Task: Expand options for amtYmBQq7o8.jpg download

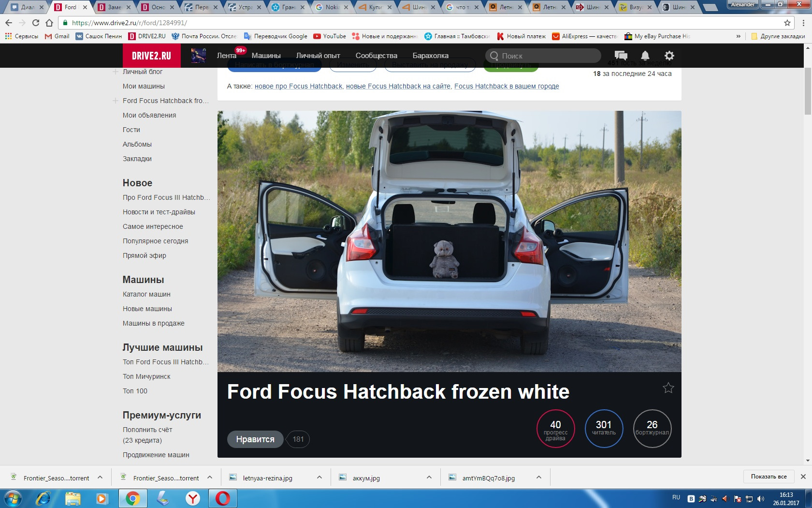Action: [x=539, y=478]
